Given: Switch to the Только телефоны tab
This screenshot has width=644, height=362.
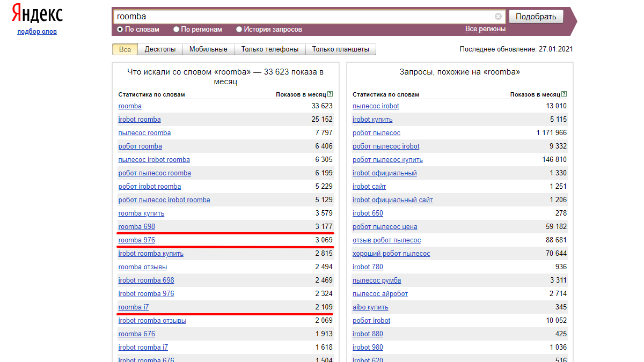Looking at the screenshot, I should point(270,49).
